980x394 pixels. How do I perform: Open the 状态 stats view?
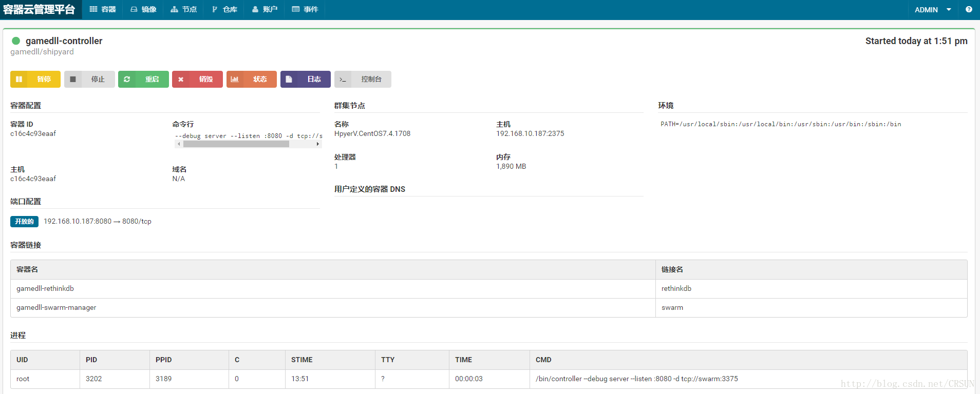(252, 79)
